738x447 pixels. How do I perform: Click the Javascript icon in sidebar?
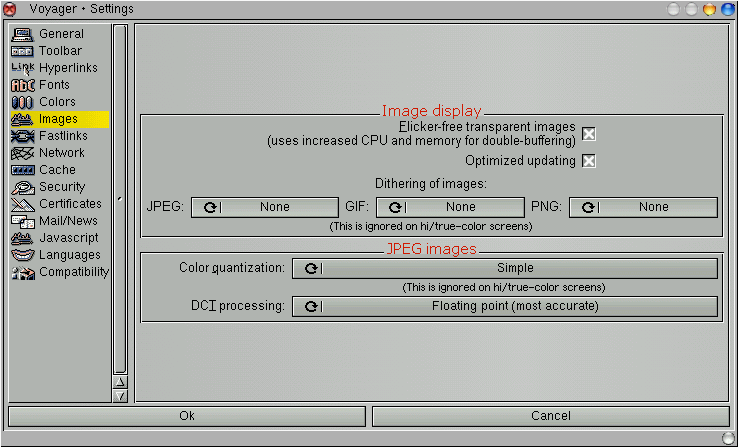coord(22,239)
